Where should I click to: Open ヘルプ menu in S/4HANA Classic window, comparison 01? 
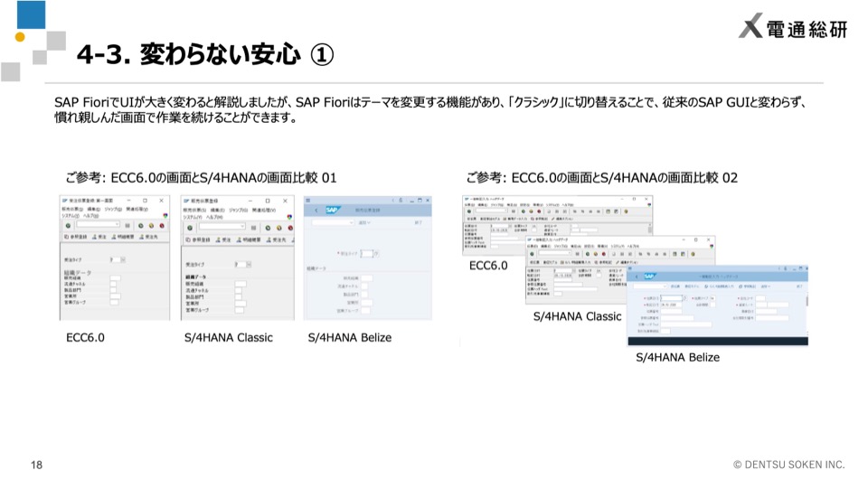pos(215,217)
